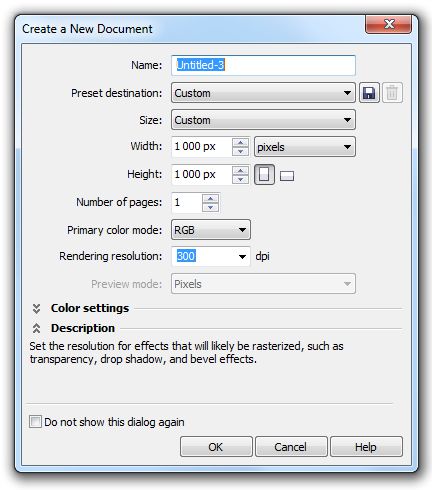Decrease height with the down arrow
This screenshot has height=490, width=432.
(240, 179)
